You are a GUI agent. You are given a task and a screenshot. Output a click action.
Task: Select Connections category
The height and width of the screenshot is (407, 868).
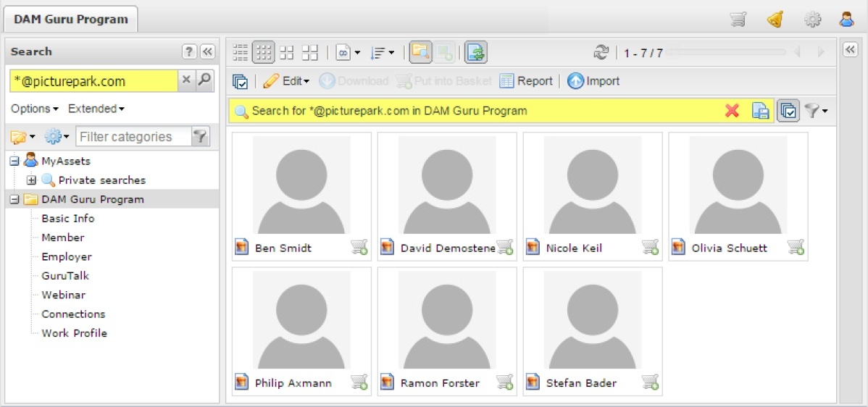pos(73,314)
